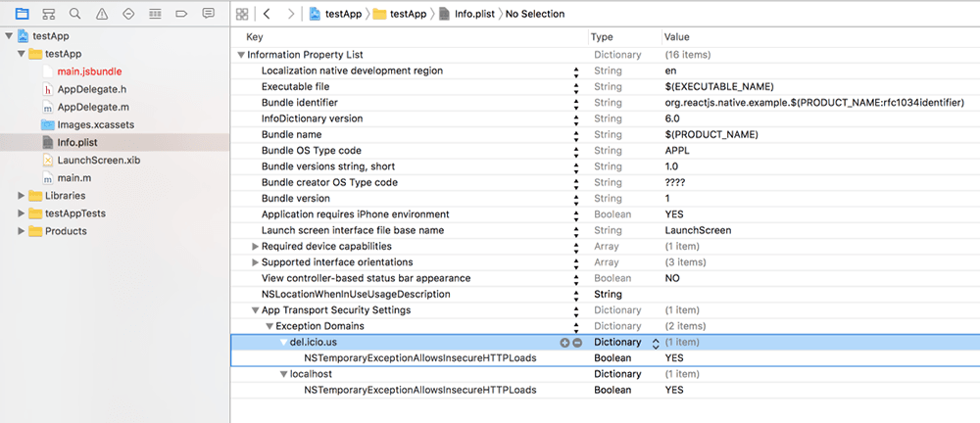Show the Issue navigator warning icon
This screenshot has height=423, width=980.
pyautogui.click(x=102, y=14)
